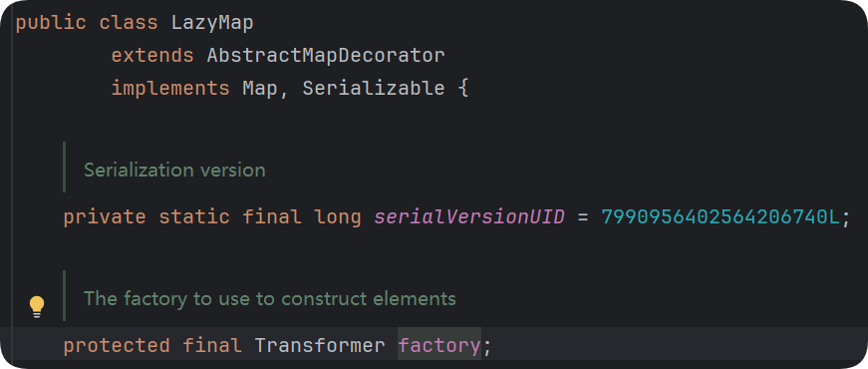Screen dimensions: 868x369
Task: Click the Map interface reference
Action: coord(260,89)
